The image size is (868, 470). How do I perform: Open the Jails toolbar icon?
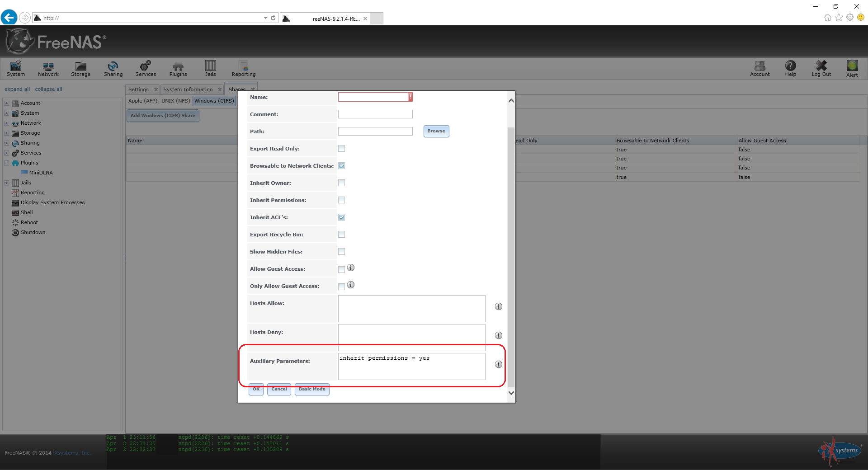[211, 69]
